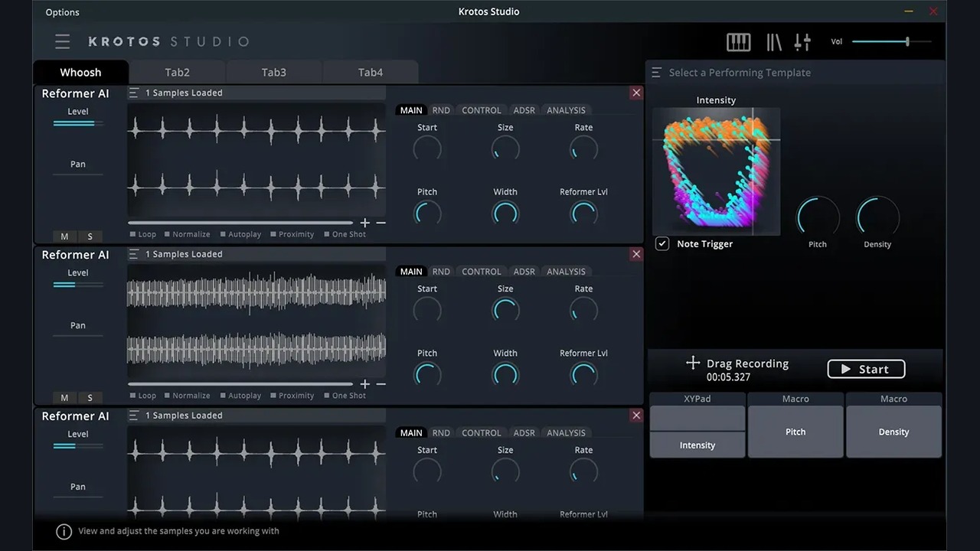
Task: Open ADSR tab in the first module
Action: tap(524, 110)
